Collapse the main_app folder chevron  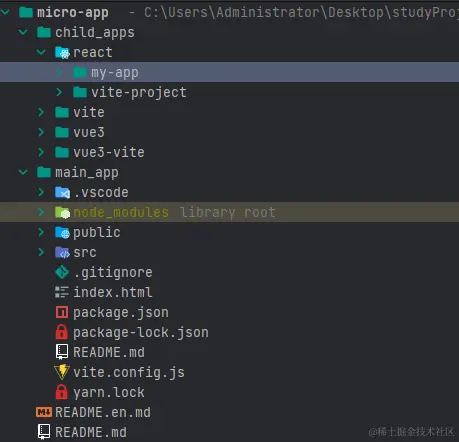pyautogui.click(x=23, y=172)
